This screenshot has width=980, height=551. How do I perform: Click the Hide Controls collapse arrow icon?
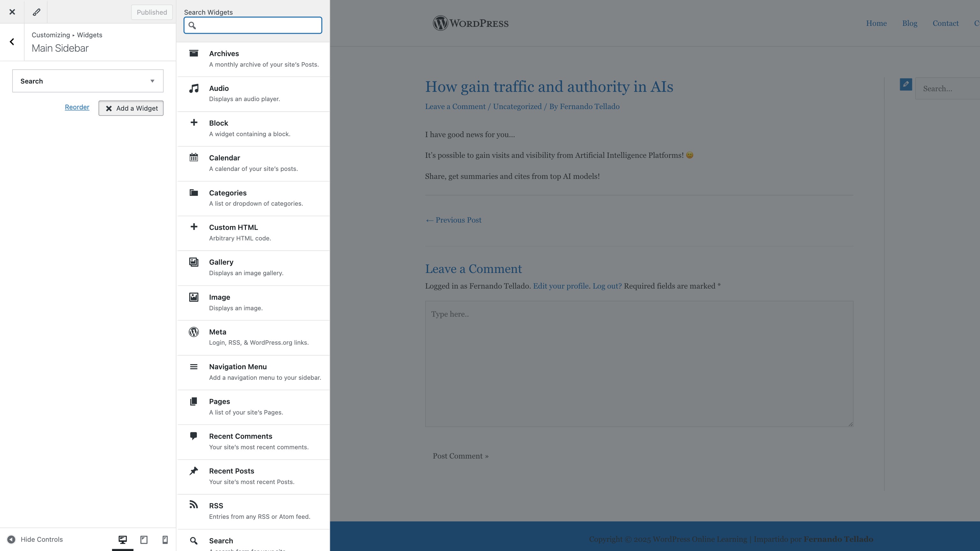tap(11, 539)
